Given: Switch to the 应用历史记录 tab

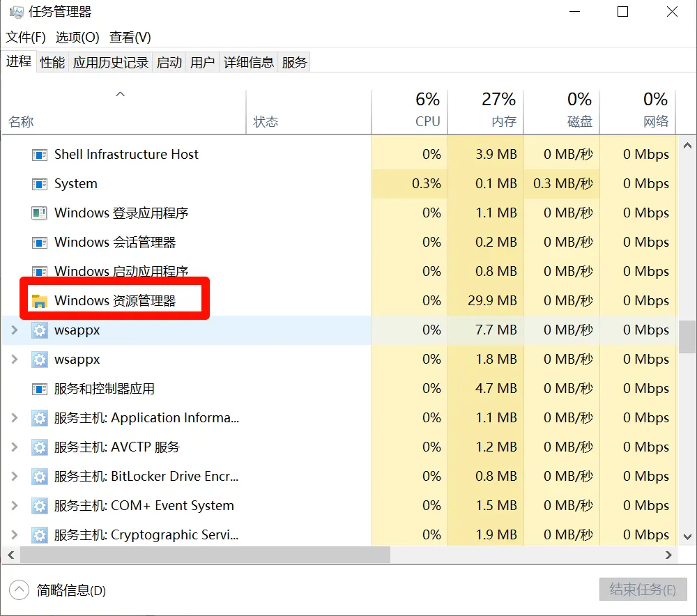Looking at the screenshot, I should (x=111, y=62).
